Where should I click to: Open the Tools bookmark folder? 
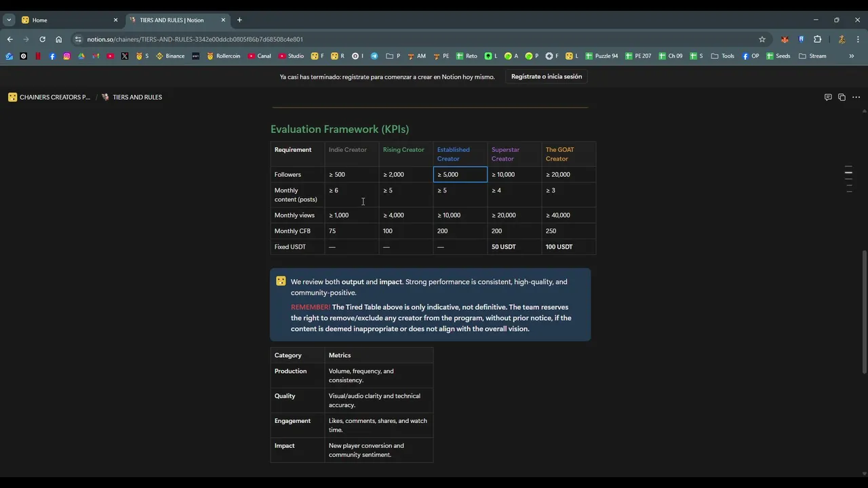pyautogui.click(x=723, y=56)
